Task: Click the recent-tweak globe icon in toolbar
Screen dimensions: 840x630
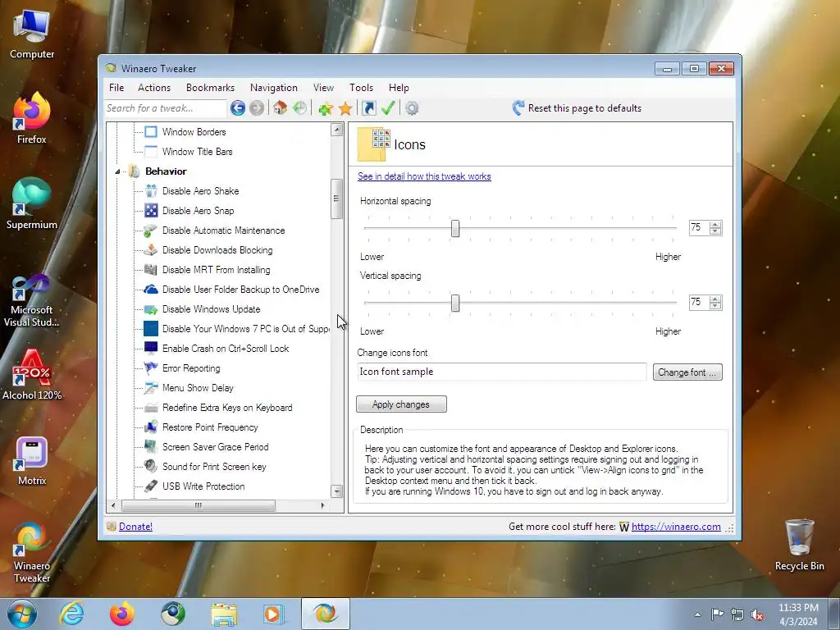Action: [300, 108]
